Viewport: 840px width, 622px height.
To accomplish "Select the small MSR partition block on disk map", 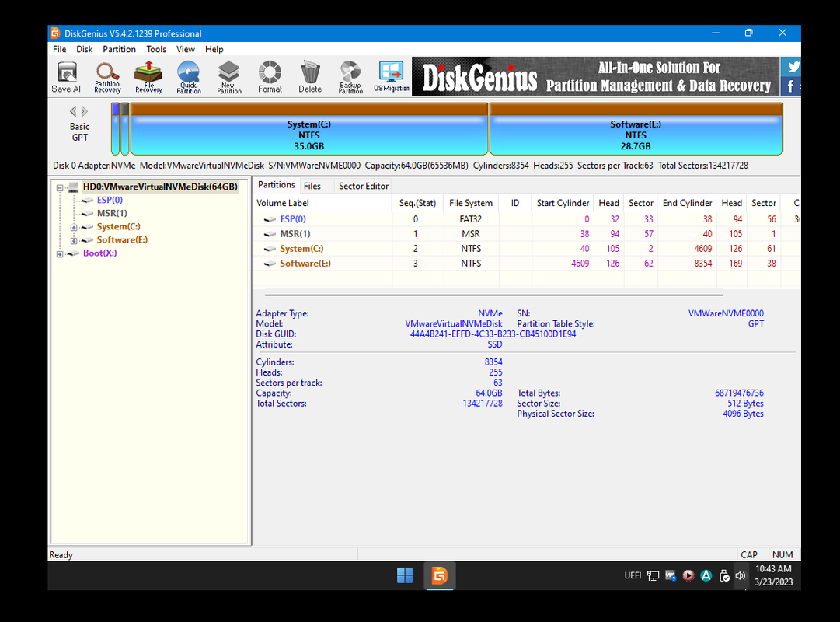I will pyautogui.click(x=125, y=129).
